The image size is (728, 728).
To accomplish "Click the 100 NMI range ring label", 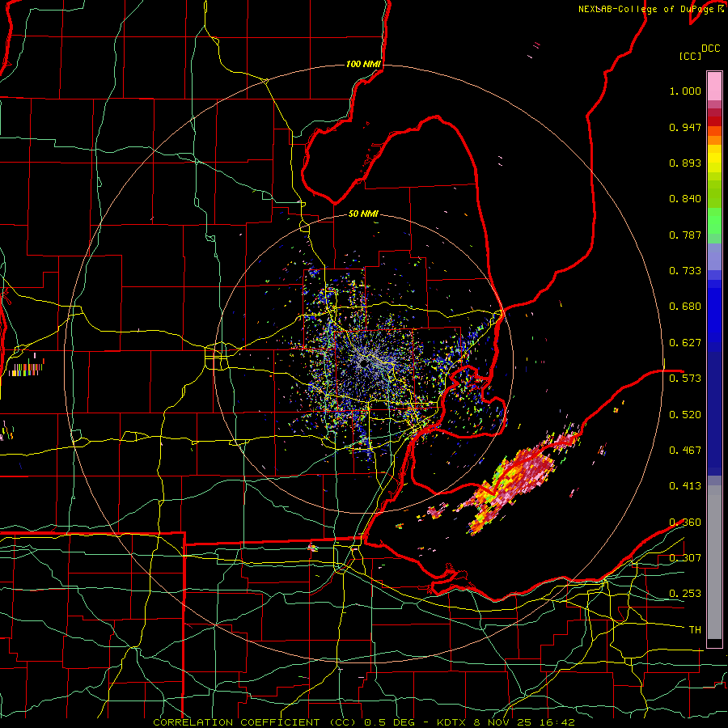I will pos(363,64).
